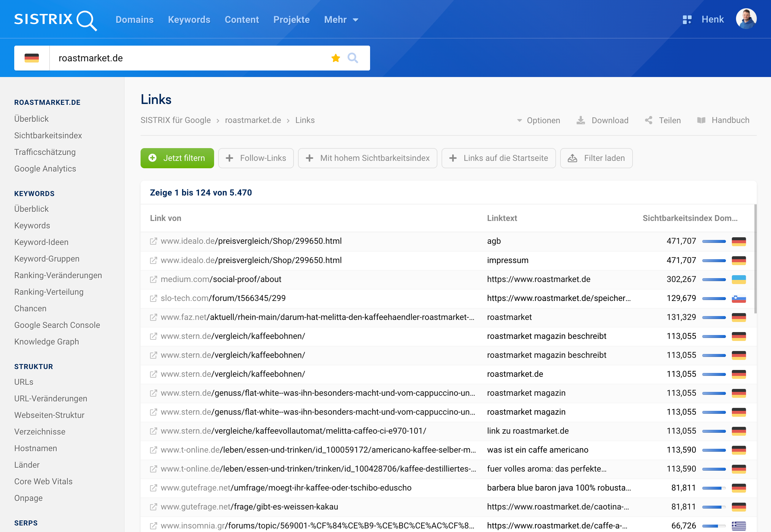Enable the Follow-Links filter
771x532 pixels.
(256, 158)
